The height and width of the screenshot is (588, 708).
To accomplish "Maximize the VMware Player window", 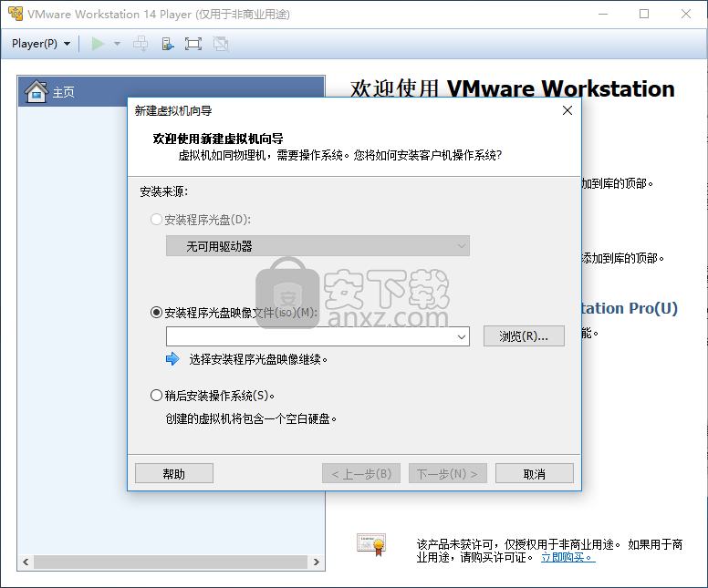I will click(x=644, y=14).
